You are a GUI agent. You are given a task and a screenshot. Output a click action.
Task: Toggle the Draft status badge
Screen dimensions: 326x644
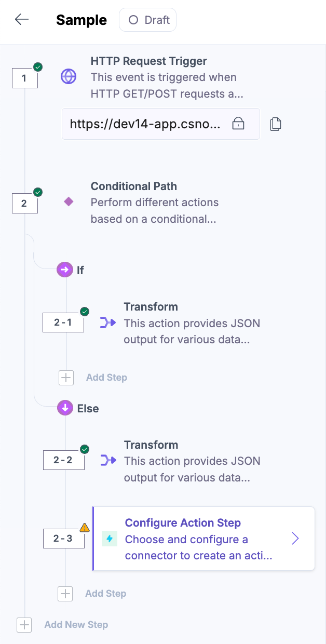tap(148, 20)
